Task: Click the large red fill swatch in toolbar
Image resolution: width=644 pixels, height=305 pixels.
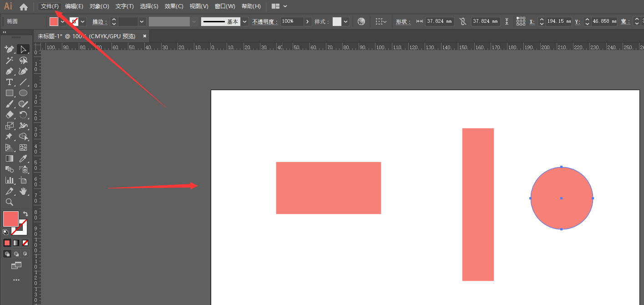Action: pos(11,219)
